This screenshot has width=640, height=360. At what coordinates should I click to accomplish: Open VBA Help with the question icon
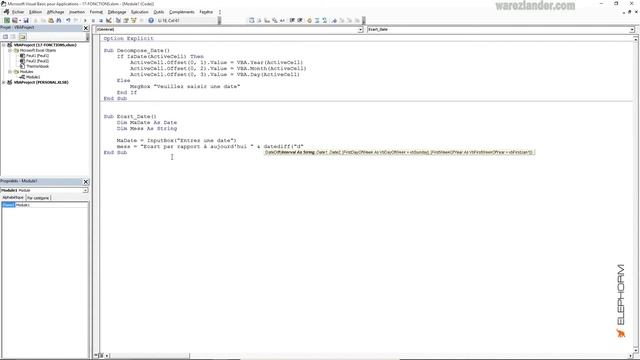[x=151, y=20]
